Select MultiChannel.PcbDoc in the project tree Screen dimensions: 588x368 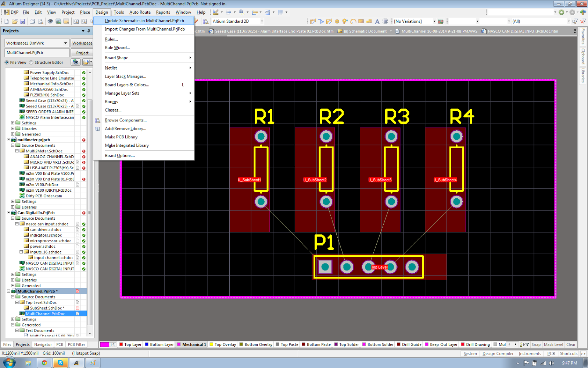pyautogui.click(x=45, y=314)
